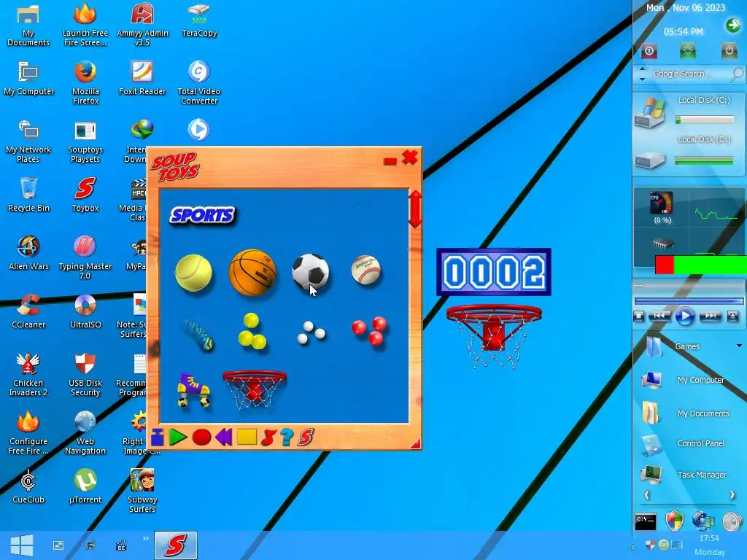Viewport: 747px width, 560px height.
Task: Click the media player eject button
Action: click(732, 316)
